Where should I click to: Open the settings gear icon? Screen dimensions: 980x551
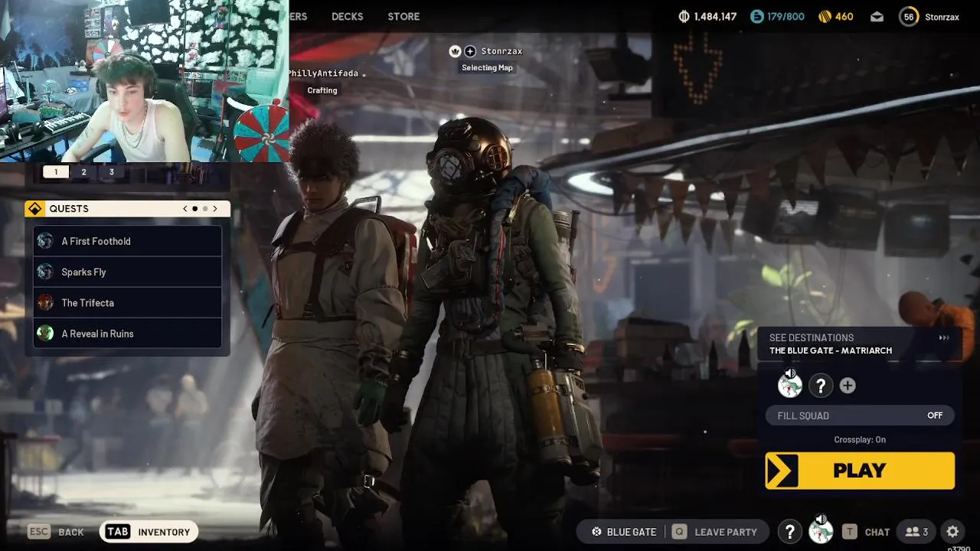[952, 532]
